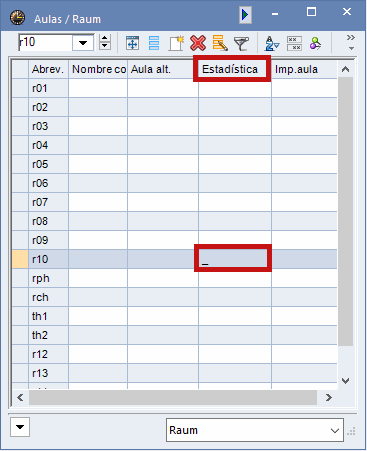Click the sort A-Z icon

click(x=272, y=43)
